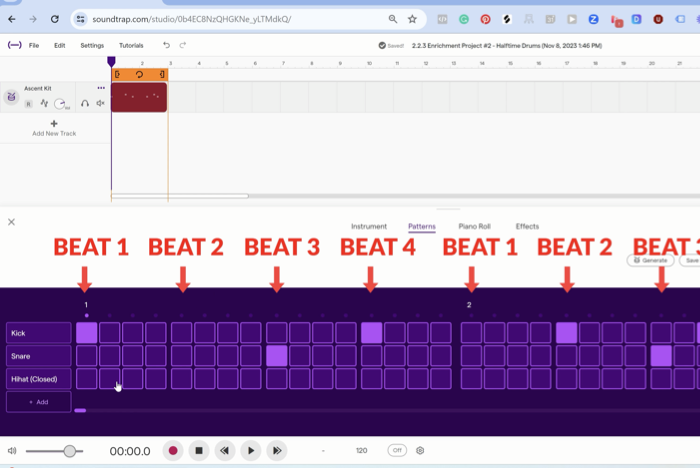Open the browser zoom magnifier icon
This screenshot has width=700, height=468.
coord(393,19)
